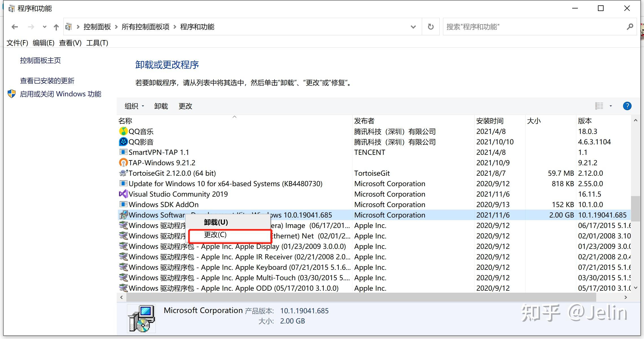Click the Apple Display driver package icon
Screen dimensions: 644x339
point(123,246)
